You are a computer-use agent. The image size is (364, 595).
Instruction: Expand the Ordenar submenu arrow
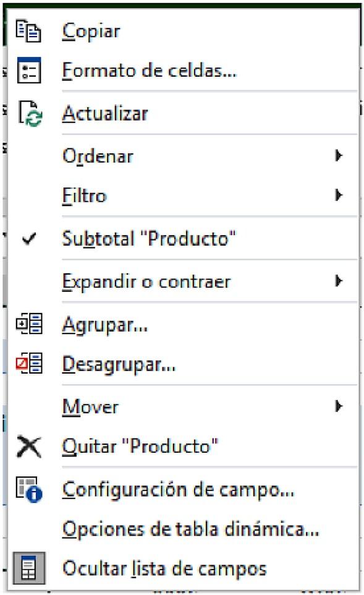(339, 155)
